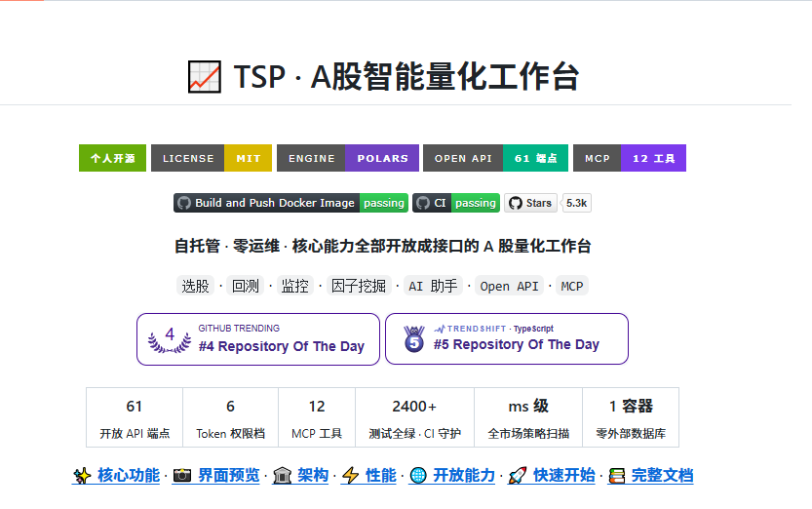
Task: Click the ENGINE POLARS badge
Action: pos(348,158)
